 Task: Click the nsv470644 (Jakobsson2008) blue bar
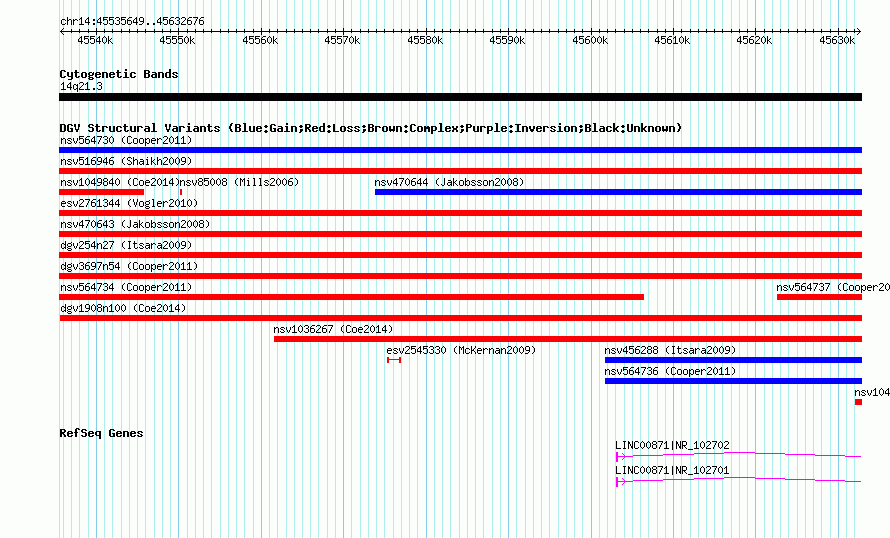tap(619, 192)
